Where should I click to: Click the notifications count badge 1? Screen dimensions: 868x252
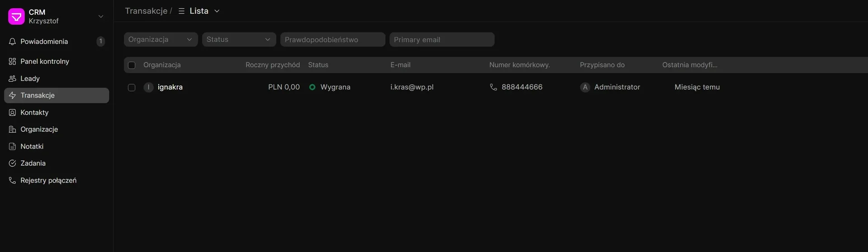point(100,42)
